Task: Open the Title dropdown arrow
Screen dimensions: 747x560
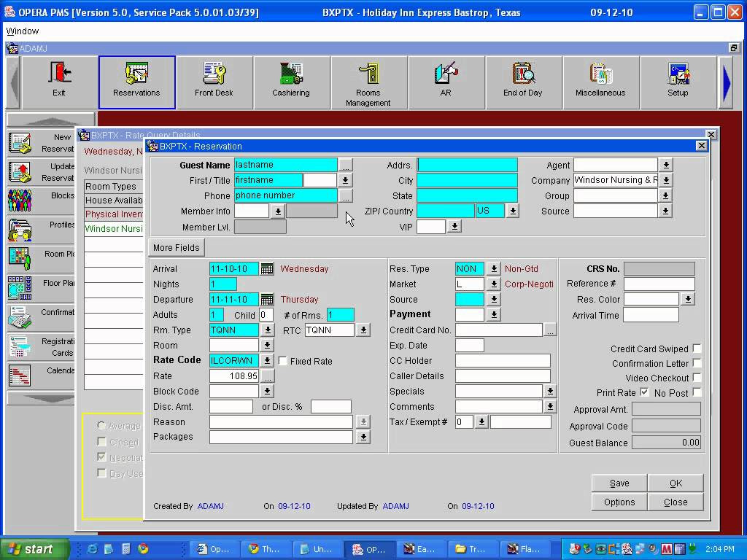Action: click(345, 181)
